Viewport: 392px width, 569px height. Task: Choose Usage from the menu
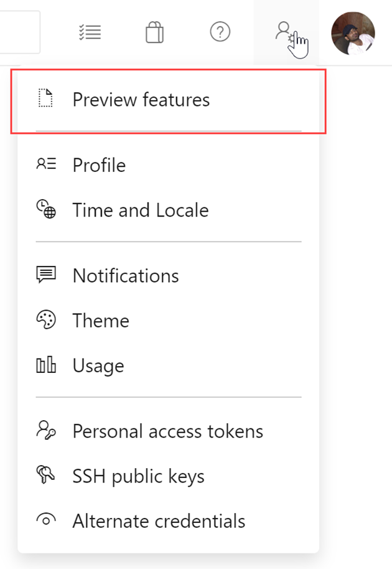98,366
